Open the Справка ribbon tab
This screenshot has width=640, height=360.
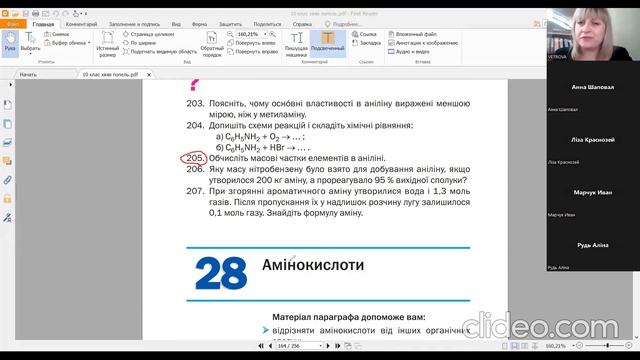click(302, 24)
